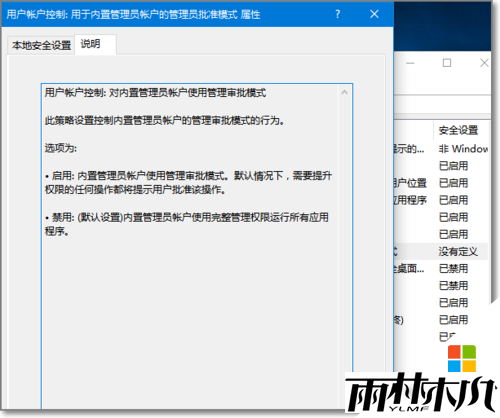Switch to the 本地安全设置 tab

coord(41,45)
